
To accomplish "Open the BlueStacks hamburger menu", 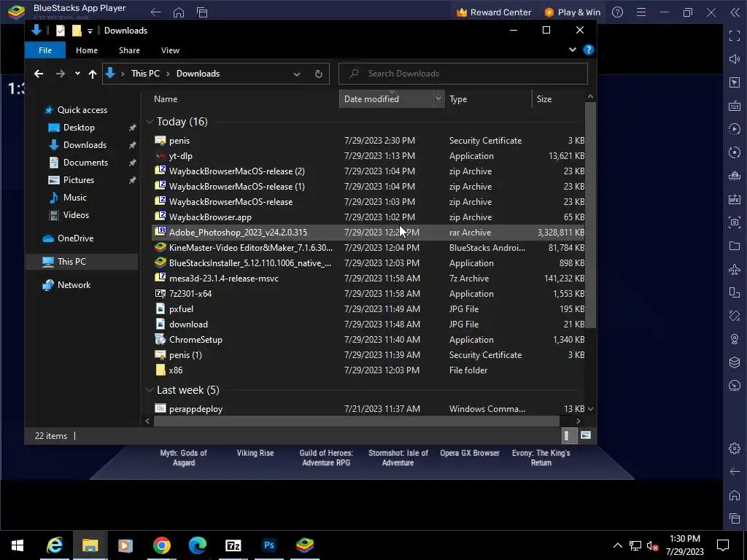I will (641, 12).
